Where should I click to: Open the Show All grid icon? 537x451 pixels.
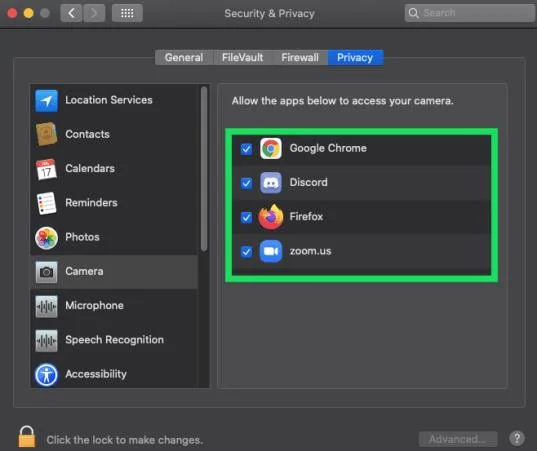tap(127, 13)
